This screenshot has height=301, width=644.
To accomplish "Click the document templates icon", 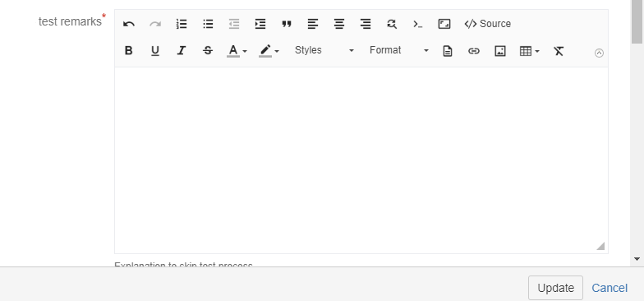I will click(448, 51).
